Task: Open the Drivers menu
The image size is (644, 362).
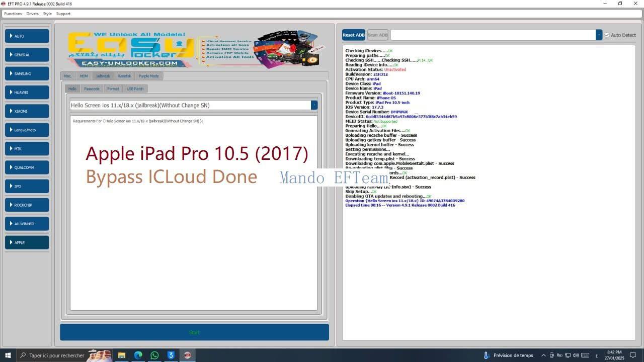Action: (x=32, y=14)
